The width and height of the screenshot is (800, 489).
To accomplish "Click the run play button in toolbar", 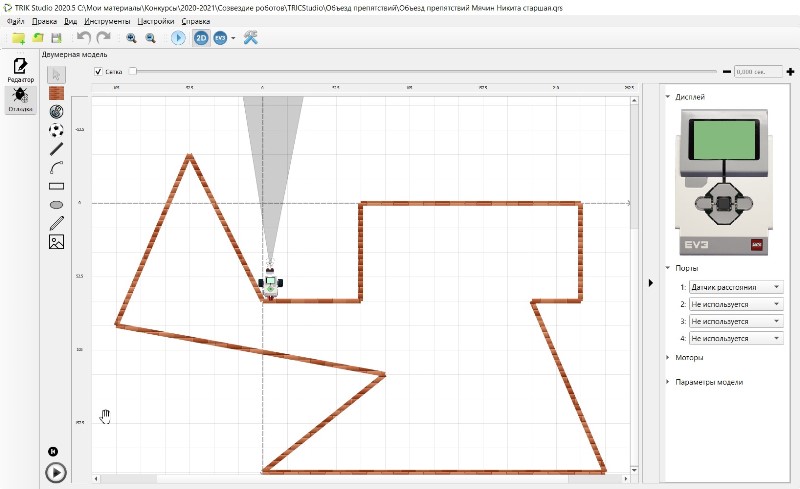I will click(177, 38).
